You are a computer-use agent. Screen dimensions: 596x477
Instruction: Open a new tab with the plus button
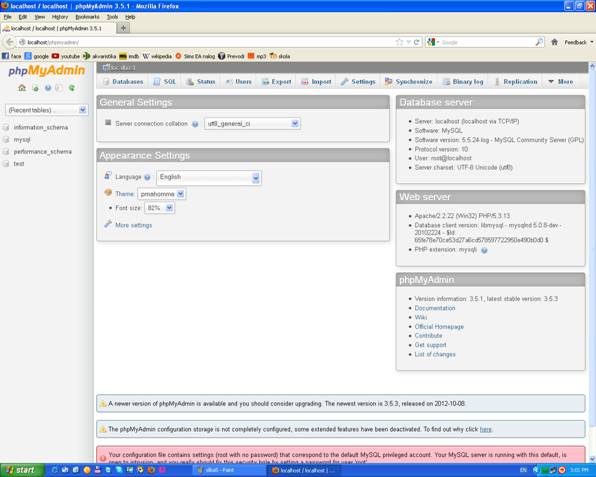[123, 28]
